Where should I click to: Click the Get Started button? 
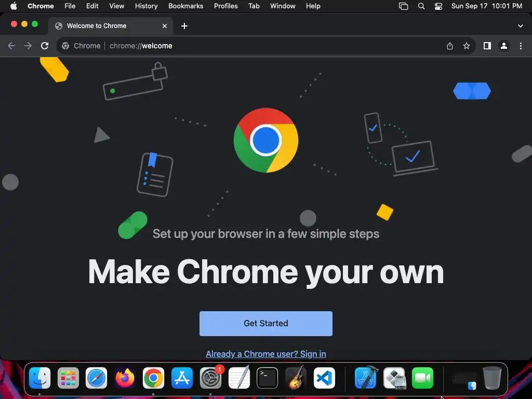tap(265, 323)
